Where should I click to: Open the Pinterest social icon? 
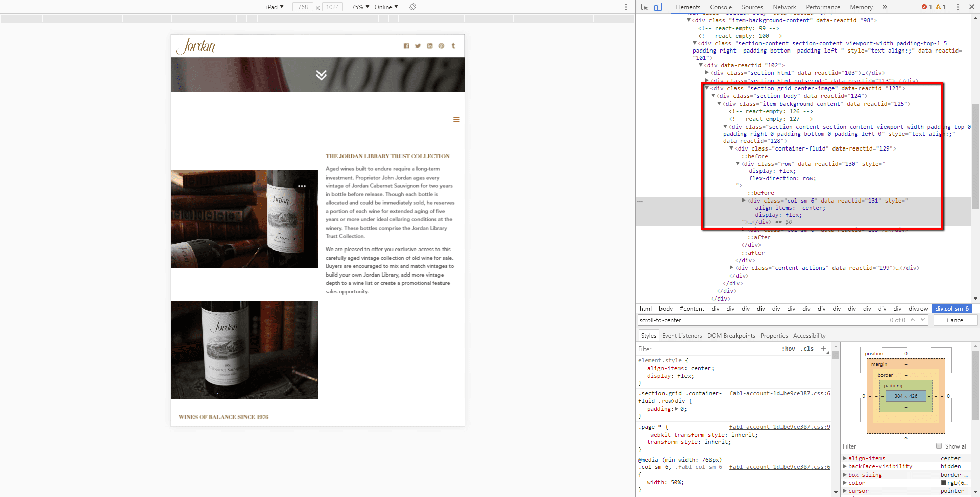(442, 46)
